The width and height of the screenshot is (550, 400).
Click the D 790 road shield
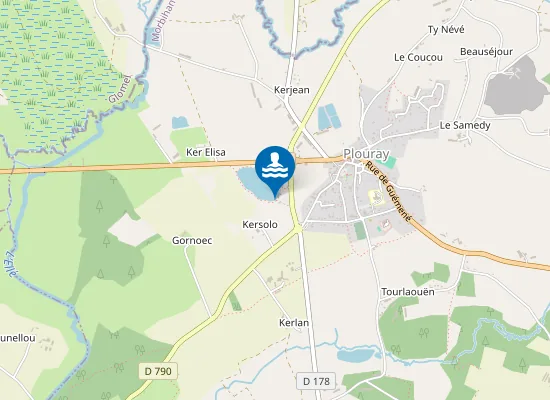[x=158, y=371]
